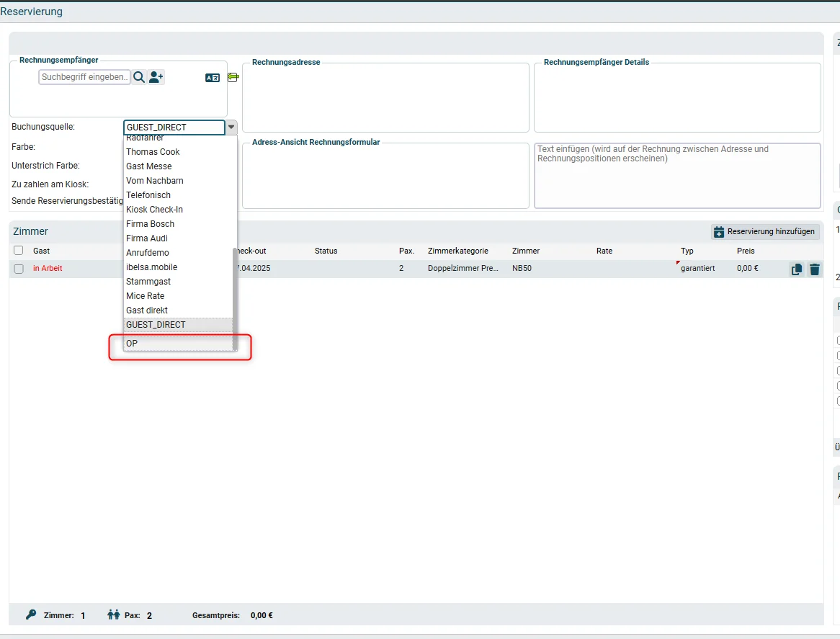Delete the room row with trash icon
Screen dimensions: 840x639
tap(815, 269)
